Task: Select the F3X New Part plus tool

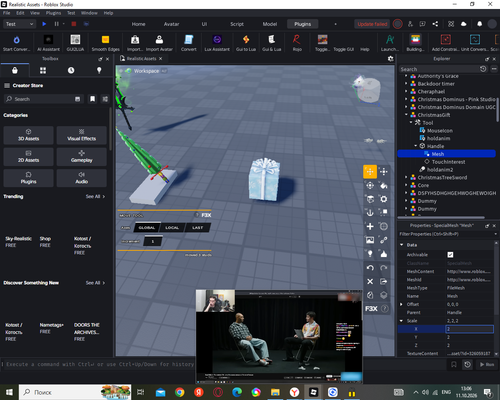Action: click(x=370, y=226)
